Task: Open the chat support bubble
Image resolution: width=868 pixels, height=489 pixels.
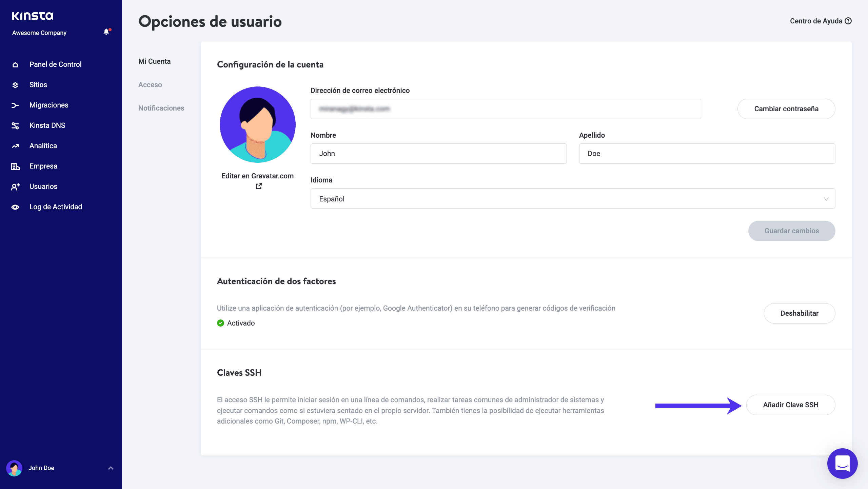Action: pos(842,463)
